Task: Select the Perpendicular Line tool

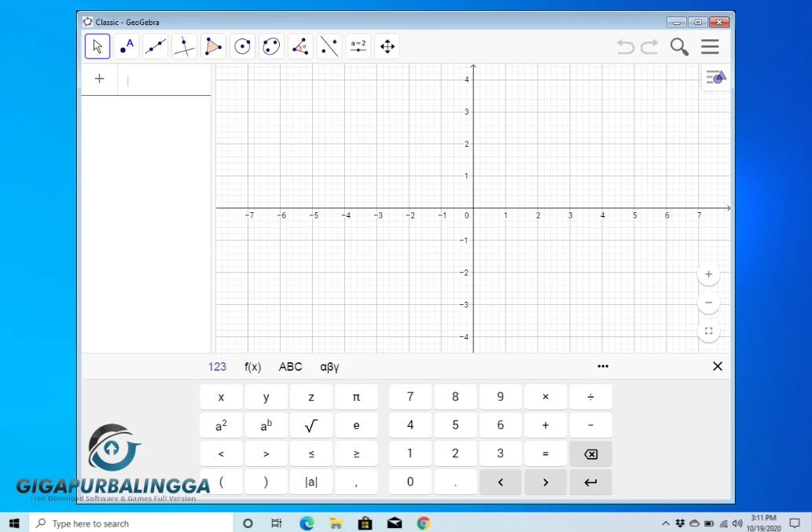Action: [x=185, y=46]
